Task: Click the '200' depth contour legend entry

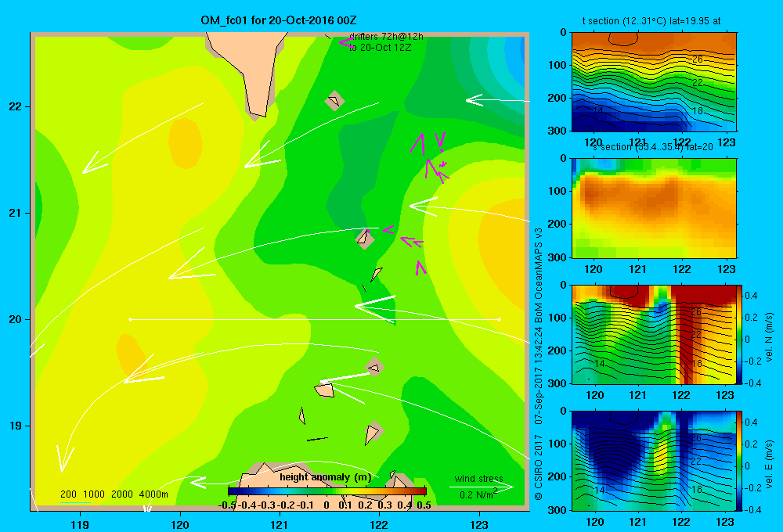Action: tap(68, 494)
